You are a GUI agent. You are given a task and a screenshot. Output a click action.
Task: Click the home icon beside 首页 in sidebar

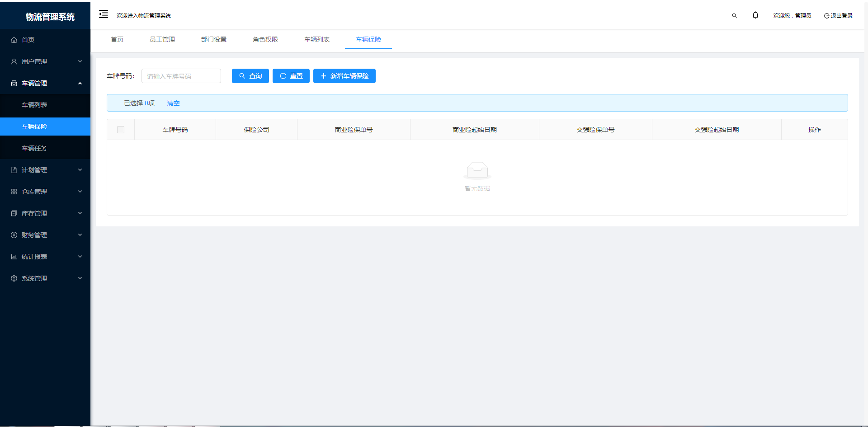click(x=14, y=40)
